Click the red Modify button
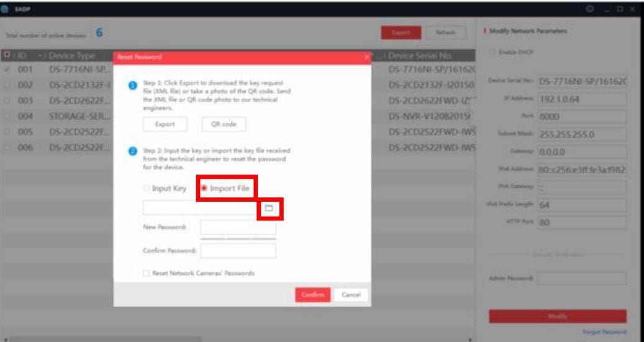The height and width of the screenshot is (342, 644). [557, 317]
